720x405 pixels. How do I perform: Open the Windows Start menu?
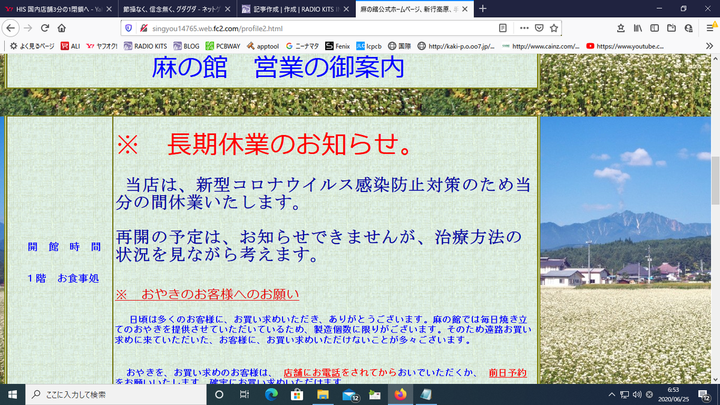(12, 394)
